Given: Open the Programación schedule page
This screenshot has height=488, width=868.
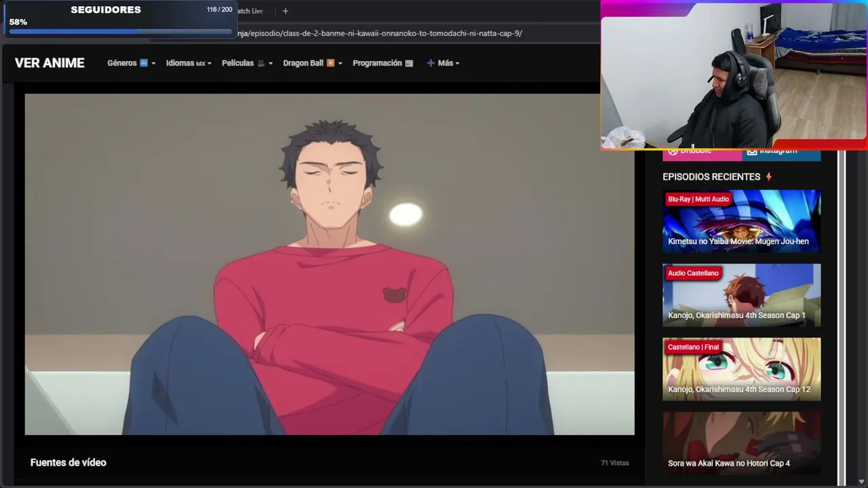Looking at the screenshot, I should pos(382,63).
